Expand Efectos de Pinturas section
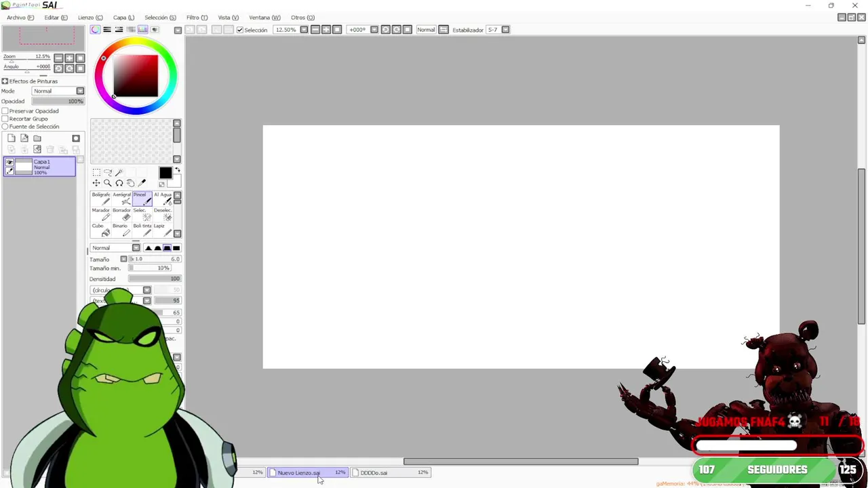 pos(5,81)
